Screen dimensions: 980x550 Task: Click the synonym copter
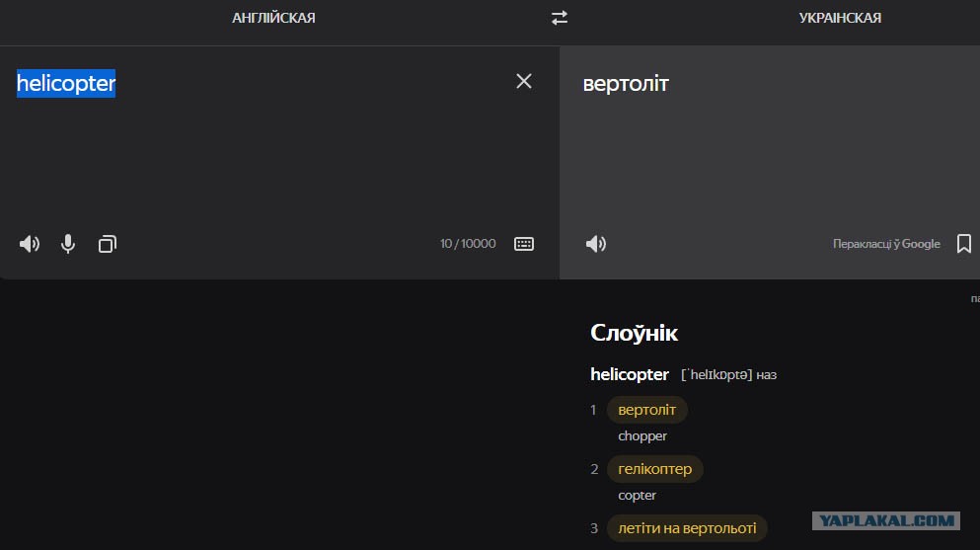[x=637, y=496]
